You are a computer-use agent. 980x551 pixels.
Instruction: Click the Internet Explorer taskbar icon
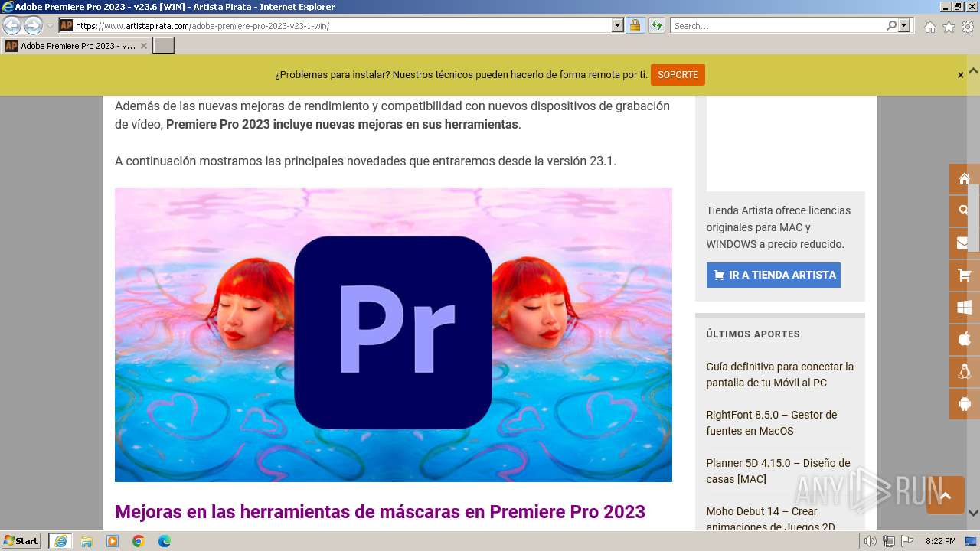click(x=60, y=541)
